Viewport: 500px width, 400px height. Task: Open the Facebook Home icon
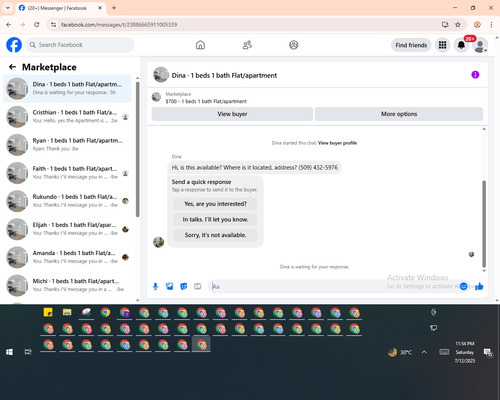[x=200, y=45]
